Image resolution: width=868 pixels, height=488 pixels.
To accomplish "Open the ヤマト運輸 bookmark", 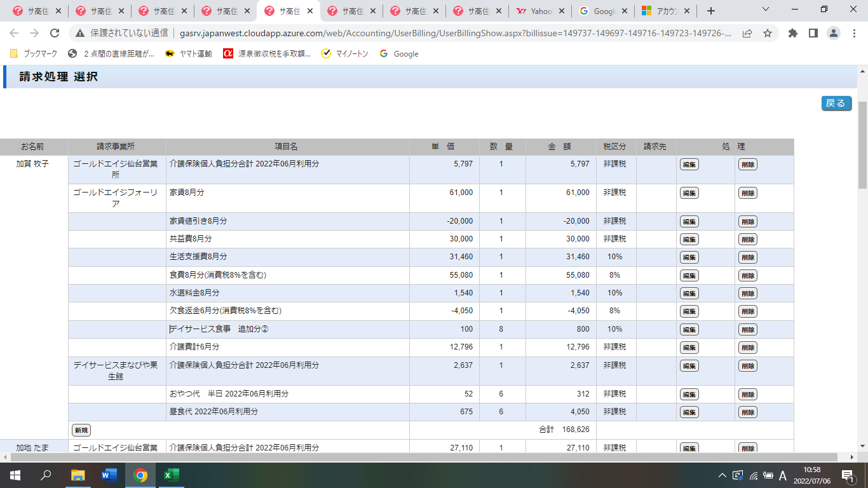I will 189,54.
